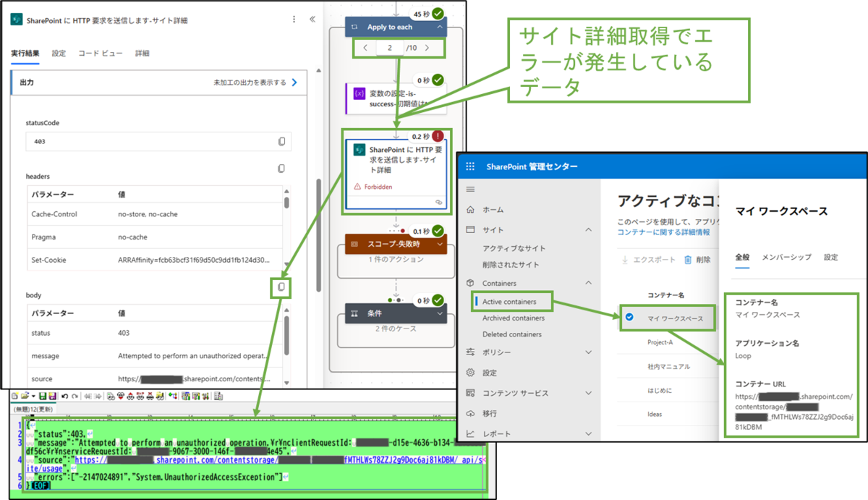
Task: Click the green success badge above Apply to each
Action: (x=438, y=13)
